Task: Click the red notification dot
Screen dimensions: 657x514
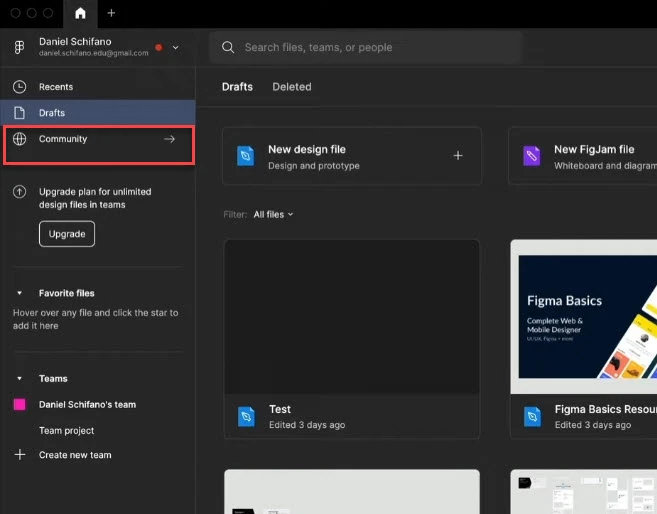Action: pos(159,47)
